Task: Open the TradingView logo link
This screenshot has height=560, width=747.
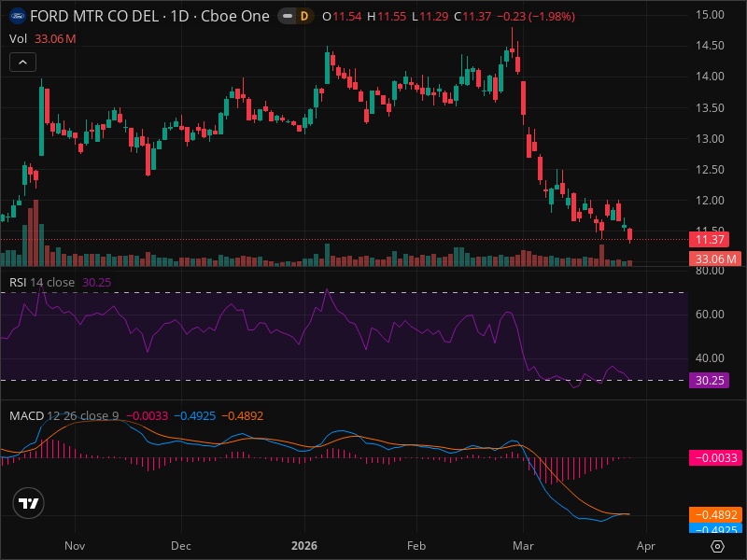Action: [x=29, y=503]
